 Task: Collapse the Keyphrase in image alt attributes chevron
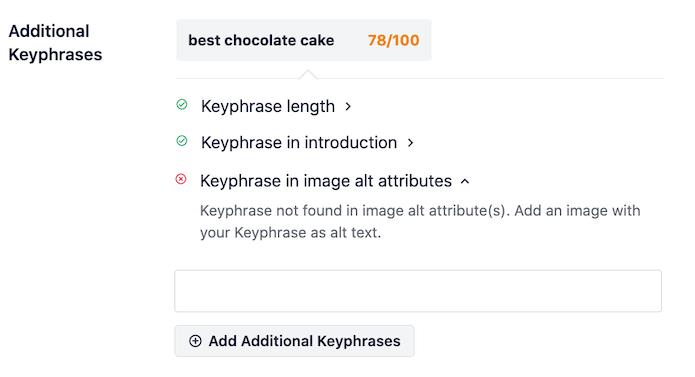click(x=465, y=181)
